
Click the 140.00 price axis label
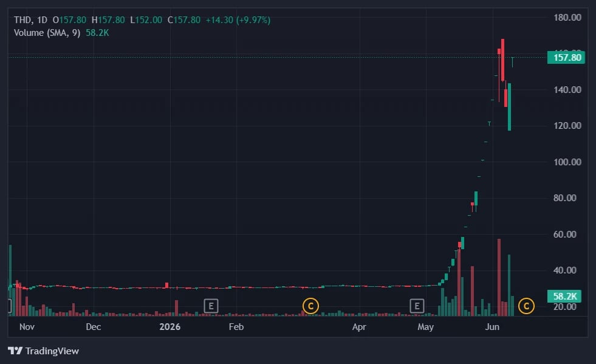pos(567,90)
